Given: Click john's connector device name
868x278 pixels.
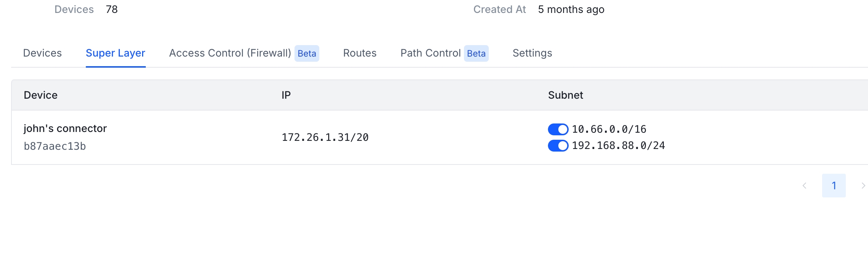Looking at the screenshot, I should pos(65,129).
